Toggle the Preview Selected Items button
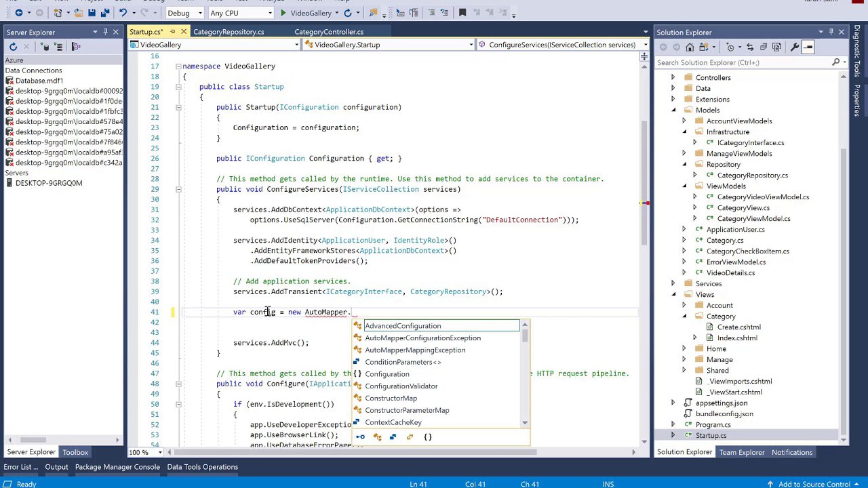 [808, 47]
